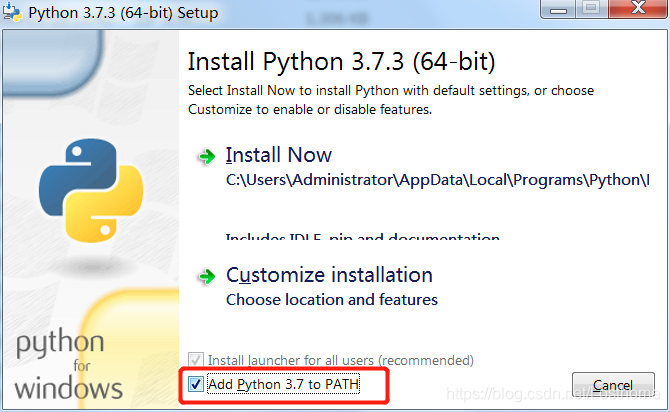Cancel the Python setup
The height and width of the screenshot is (412, 670).
click(x=613, y=385)
